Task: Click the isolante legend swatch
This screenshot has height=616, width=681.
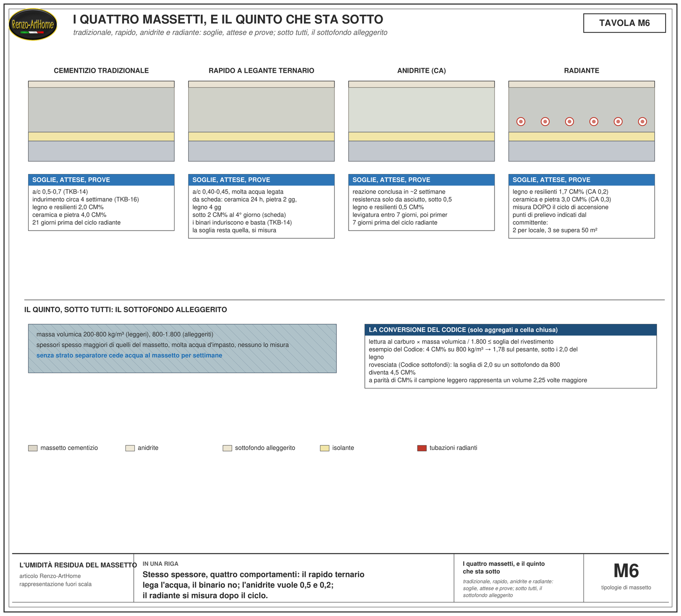Action: point(324,448)
